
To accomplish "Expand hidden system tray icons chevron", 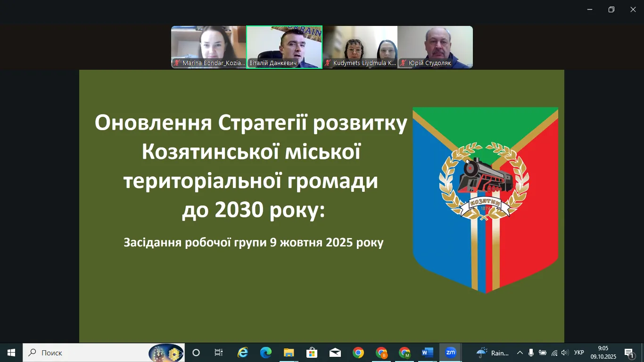I will [x=520, y=353].
